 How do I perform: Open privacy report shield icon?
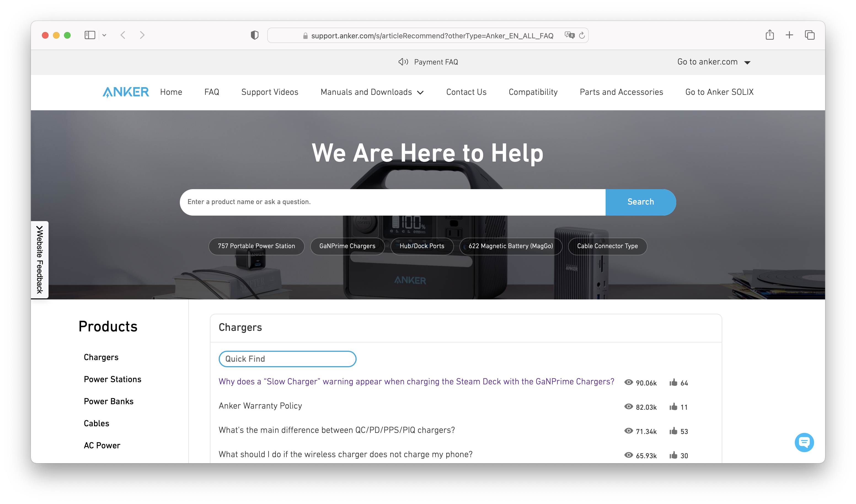255,35
